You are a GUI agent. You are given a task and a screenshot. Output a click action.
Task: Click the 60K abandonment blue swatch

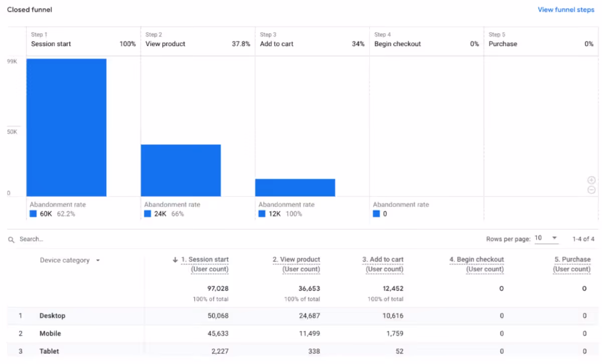coord(33,214)
